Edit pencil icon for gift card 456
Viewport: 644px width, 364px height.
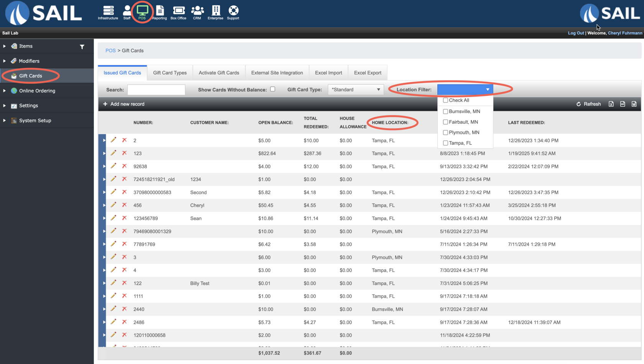click(x=113, y=205)
